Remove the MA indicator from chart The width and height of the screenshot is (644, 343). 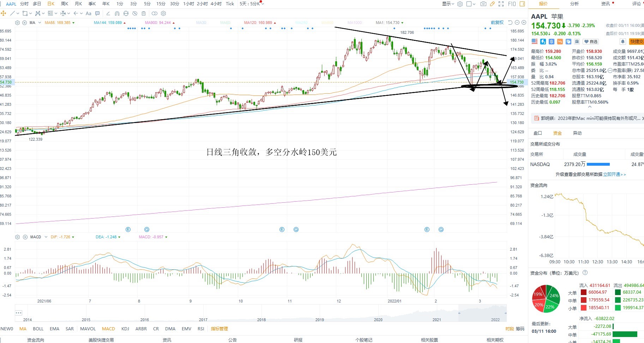(x=25, y=23)
